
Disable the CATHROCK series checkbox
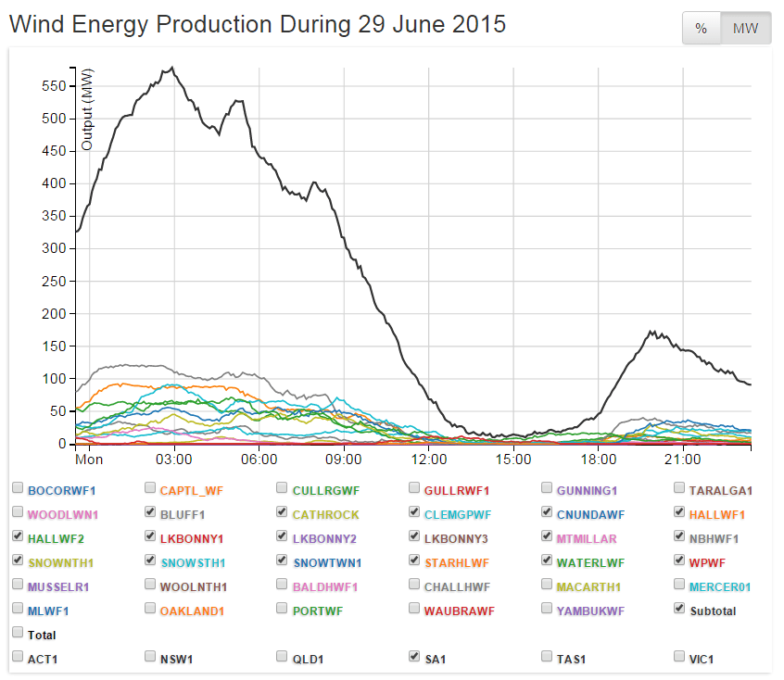pyautogui.click(x=283, y=512)
